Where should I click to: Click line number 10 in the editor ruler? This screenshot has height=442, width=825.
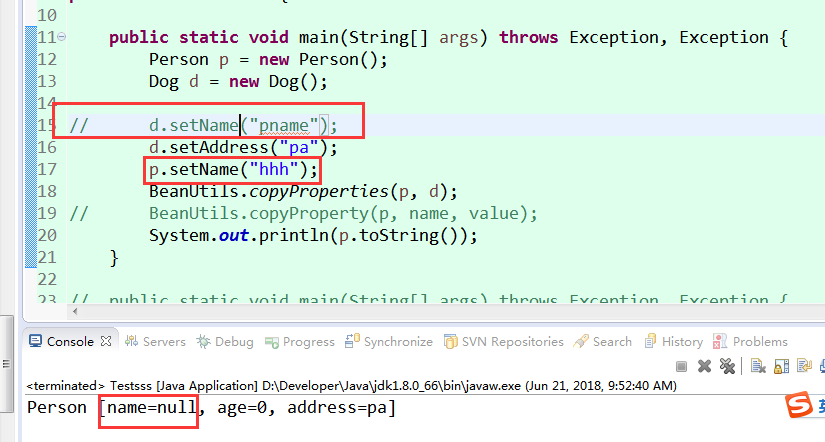coord(47,15)
